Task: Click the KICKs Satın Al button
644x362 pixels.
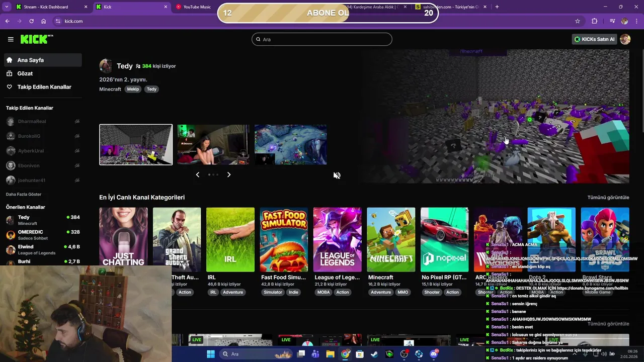Action: 595,39
